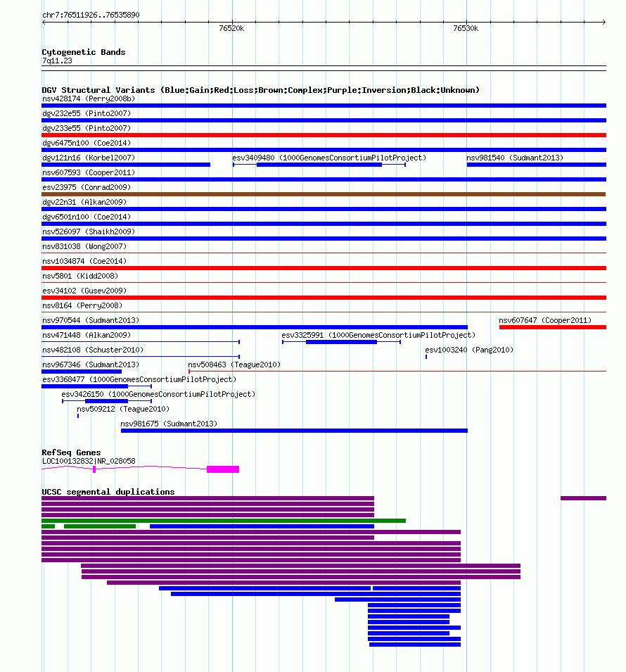
Task: Click the dgv121n16 (Korbel2007) label
Action: 89,158
